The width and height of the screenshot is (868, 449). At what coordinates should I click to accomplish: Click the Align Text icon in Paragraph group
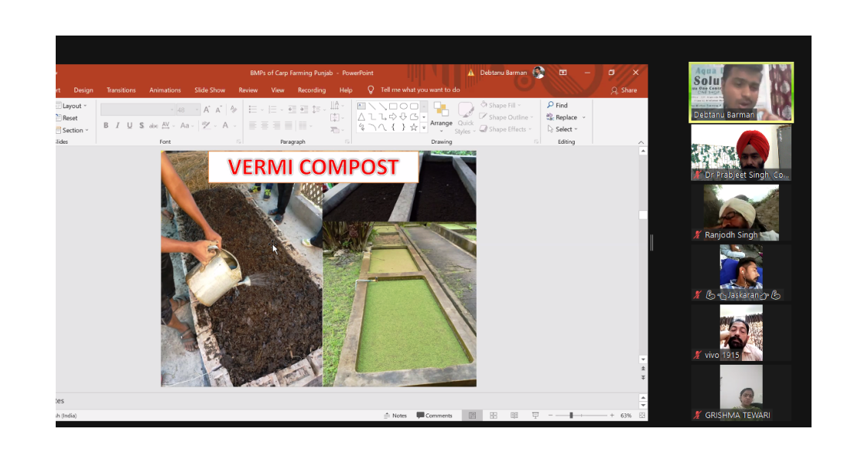pos(335,117)
